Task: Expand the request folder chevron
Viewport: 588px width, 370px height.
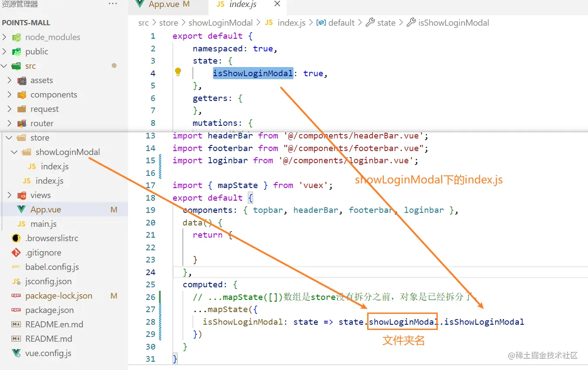Action: pos(10,109)
